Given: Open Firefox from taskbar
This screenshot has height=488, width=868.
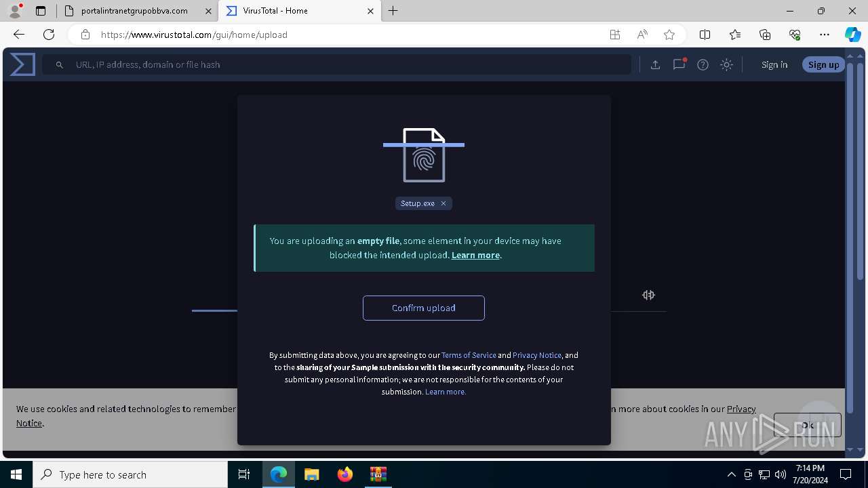Looking at the screenshot, I should point(345,474).
